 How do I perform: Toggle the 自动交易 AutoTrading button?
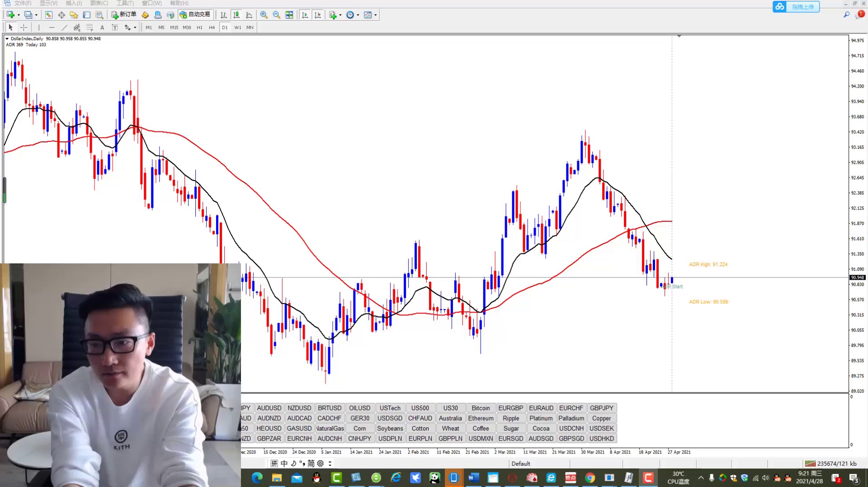coord(195,15)
